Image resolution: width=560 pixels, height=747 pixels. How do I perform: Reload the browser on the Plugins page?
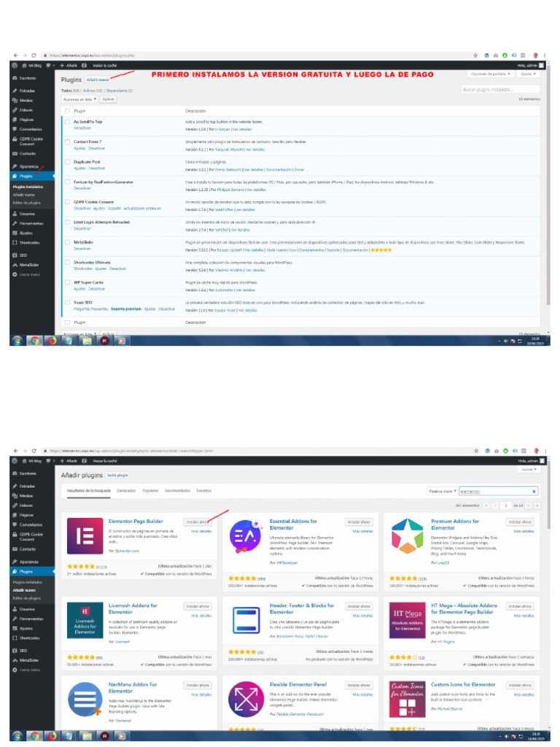click(34, 55)
